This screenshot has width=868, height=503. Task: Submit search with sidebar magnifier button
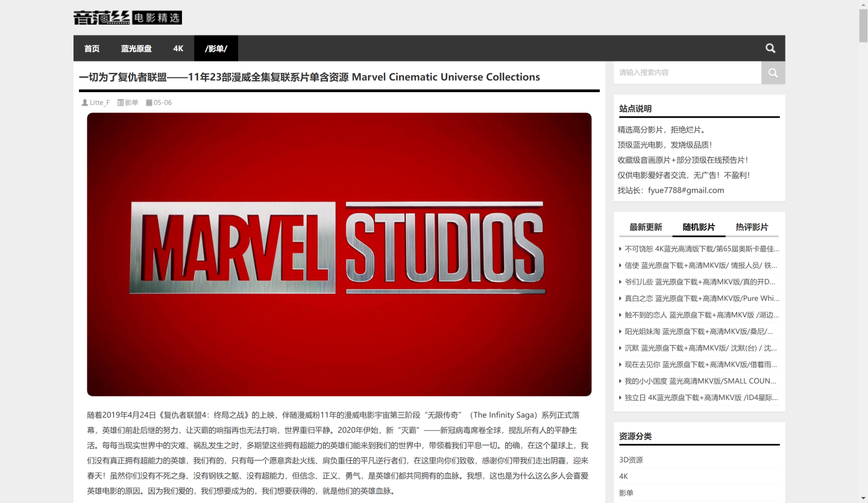click(773, 73)
